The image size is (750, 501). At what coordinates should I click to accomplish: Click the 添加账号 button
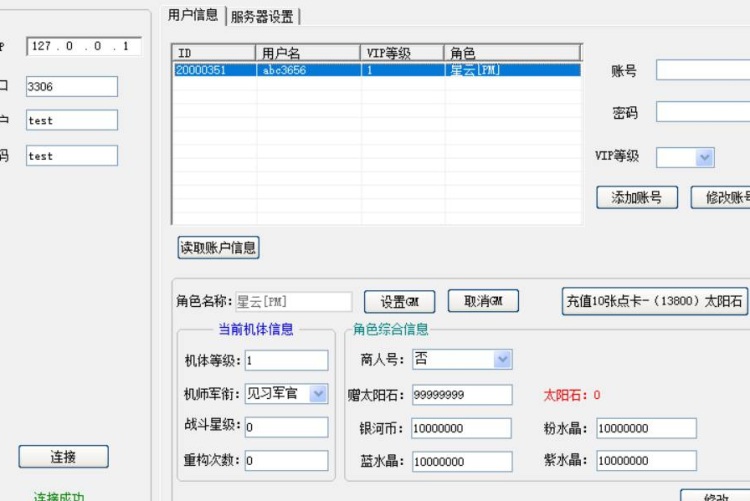point(636,197)
